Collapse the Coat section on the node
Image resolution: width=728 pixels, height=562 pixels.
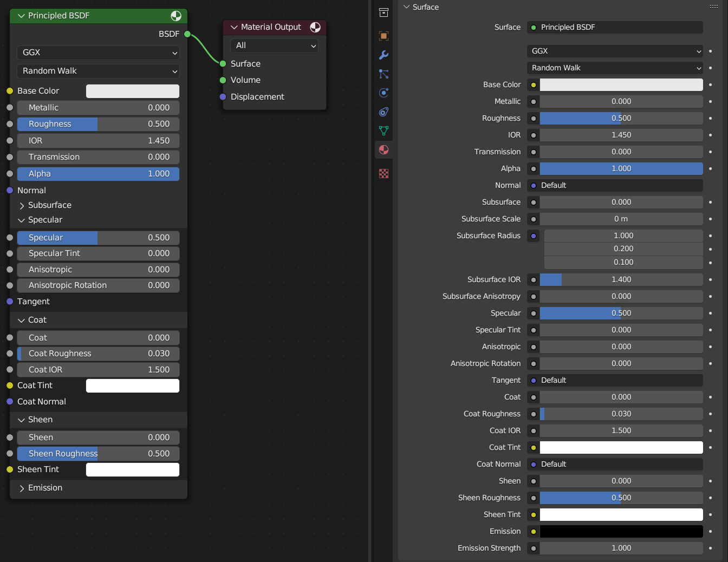click(x=22, y=321)
